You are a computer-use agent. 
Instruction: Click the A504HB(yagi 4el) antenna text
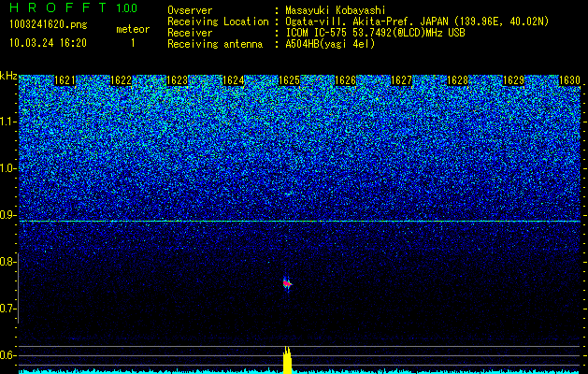click(330, 44)
